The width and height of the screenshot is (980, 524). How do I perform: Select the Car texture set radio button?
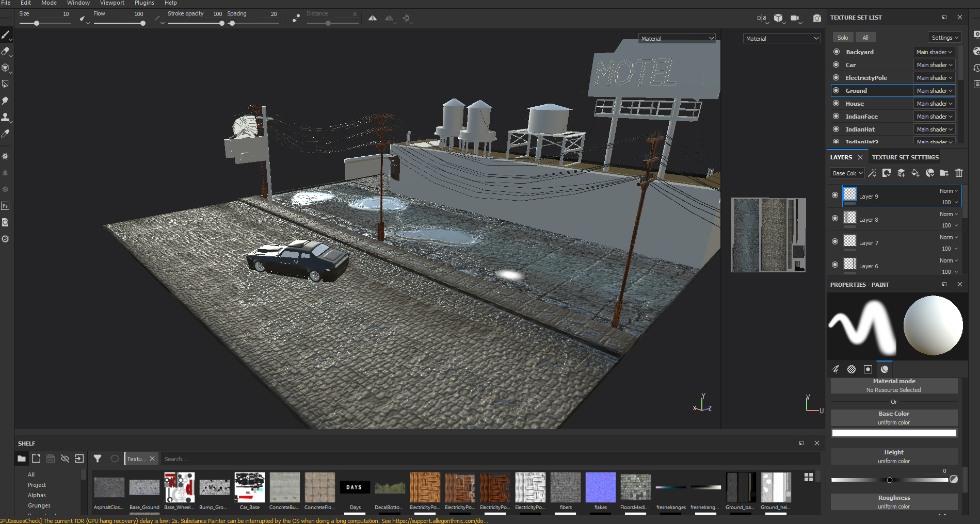836,65
